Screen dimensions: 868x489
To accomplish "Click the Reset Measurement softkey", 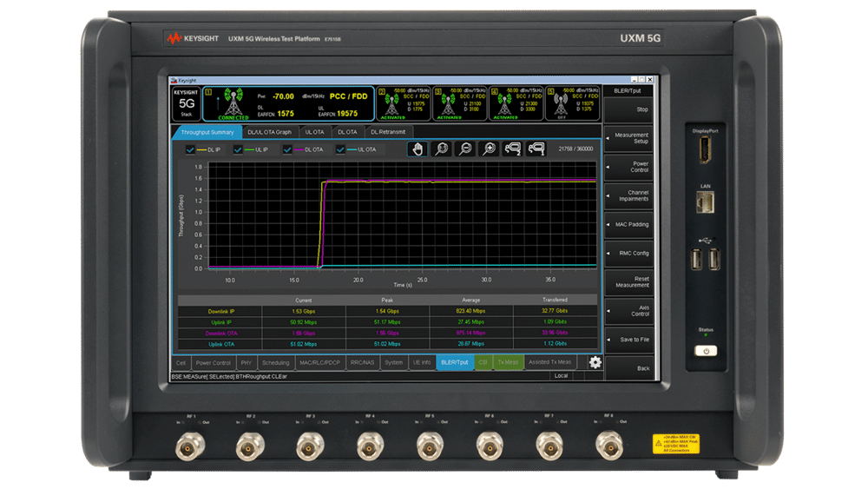I will click(x=628, y=282).
